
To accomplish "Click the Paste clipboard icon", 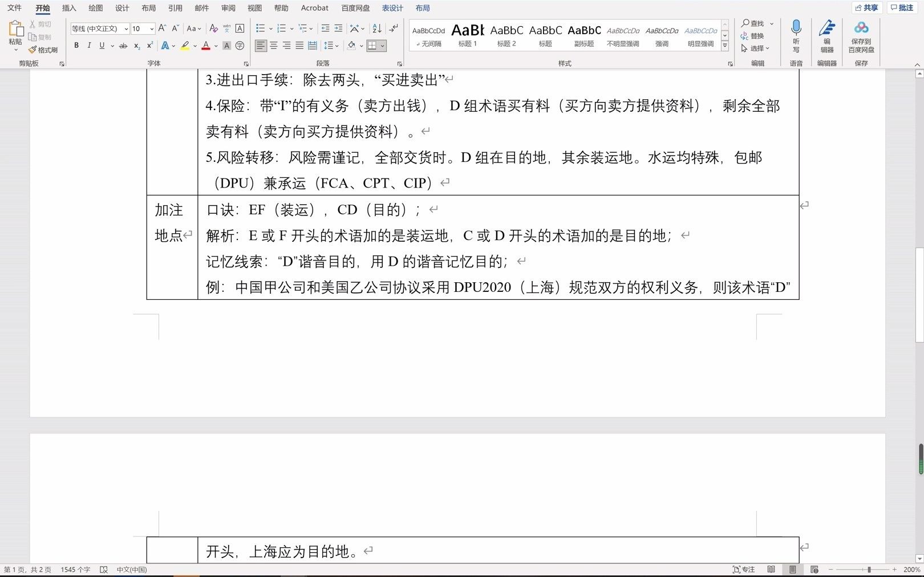I will pos(15,29).
